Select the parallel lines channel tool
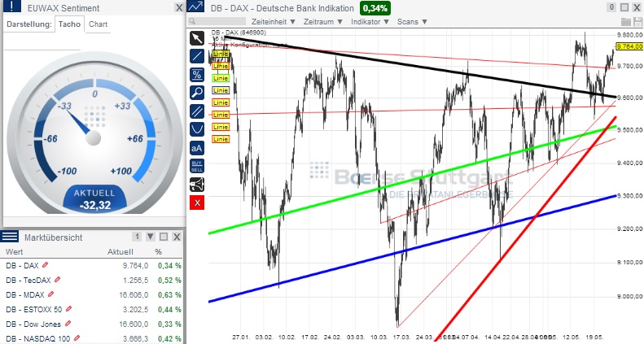This screenshot has height=344, width=644. click(197, 111)
